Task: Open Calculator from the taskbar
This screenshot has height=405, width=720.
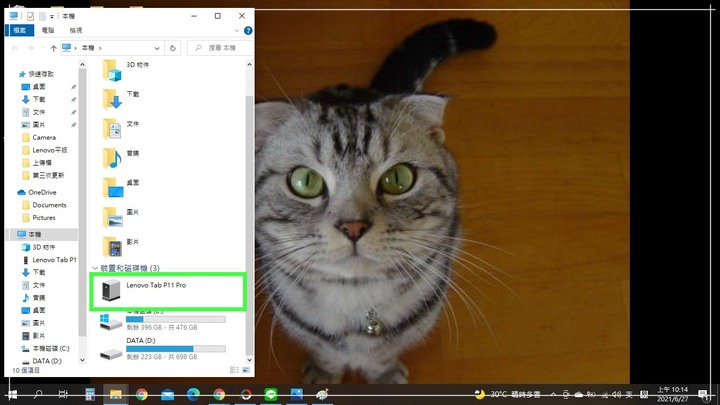Action: click(x=90, y=394)
